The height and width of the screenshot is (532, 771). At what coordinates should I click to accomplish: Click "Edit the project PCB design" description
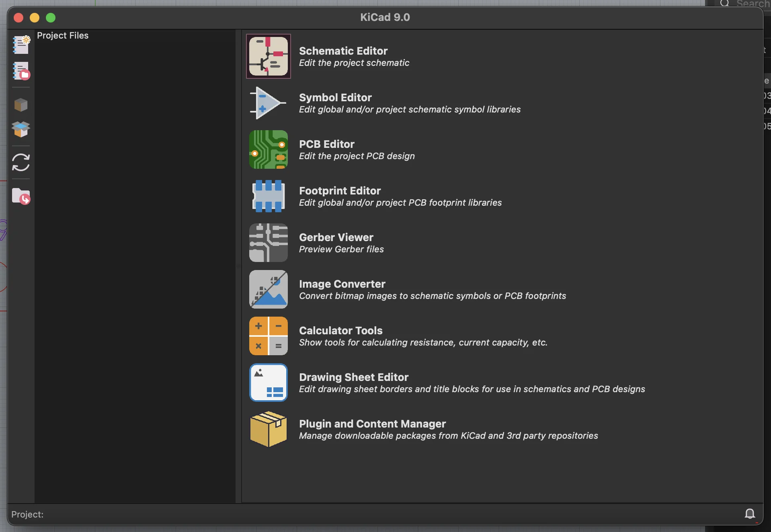(357, 156)
